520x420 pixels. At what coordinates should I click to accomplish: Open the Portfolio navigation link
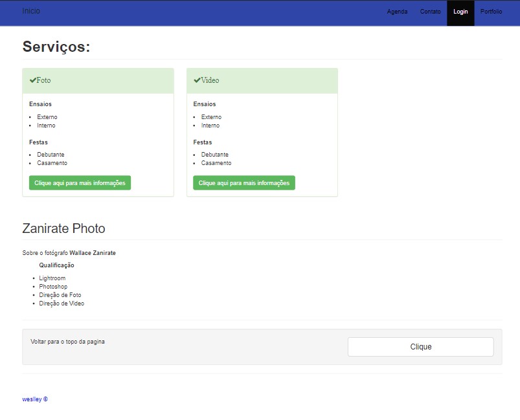pyautogui.click(x=491, y=12)
